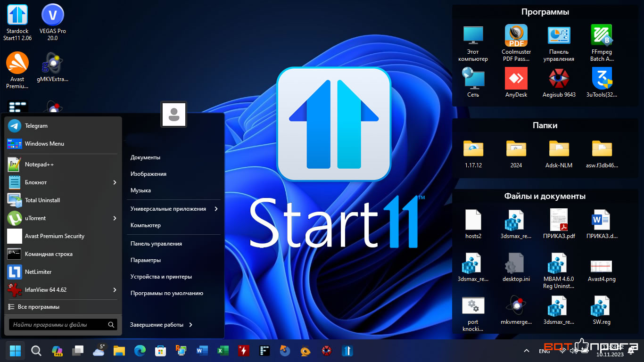Image resolution: width=644 pixels, height=362 pixels.
Task: Open Avast Premium Security in Start menu
Action: click(63, 236)
